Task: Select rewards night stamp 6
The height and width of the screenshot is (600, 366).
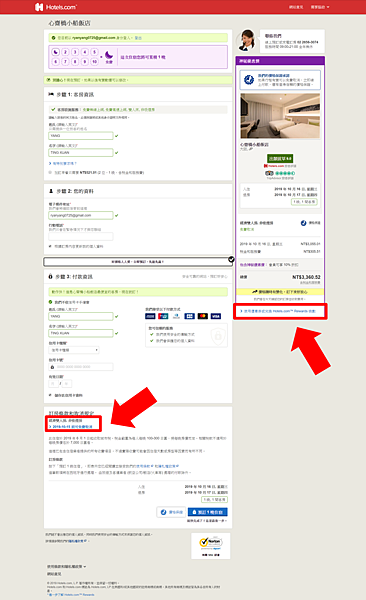Action: pos(56,62)
